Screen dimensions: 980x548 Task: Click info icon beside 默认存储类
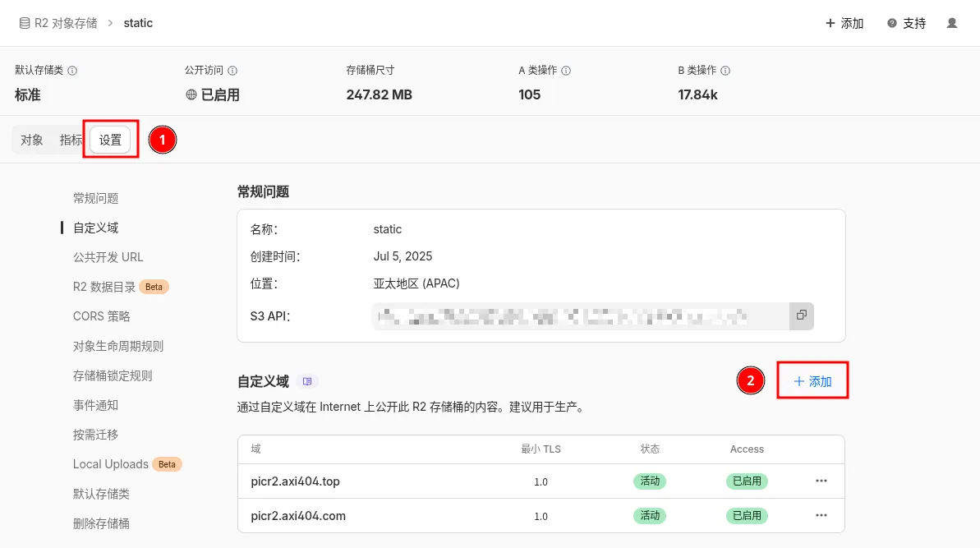(72, 71)
